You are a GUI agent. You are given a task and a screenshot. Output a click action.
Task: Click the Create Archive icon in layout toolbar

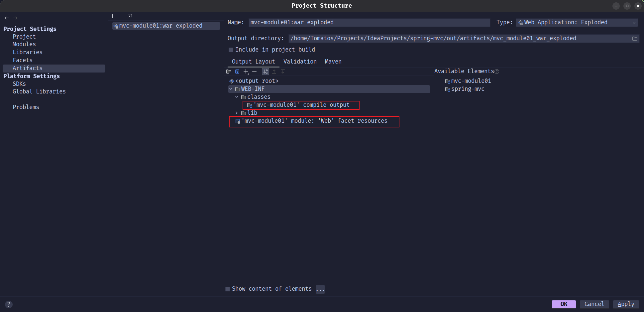[237, 72]
